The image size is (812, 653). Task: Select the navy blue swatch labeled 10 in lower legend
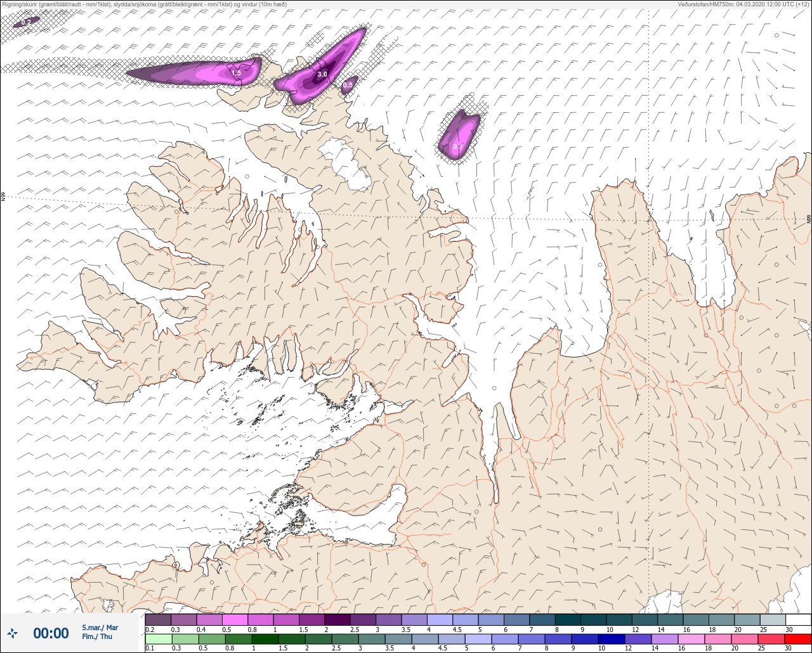click(x=611, y=639)
